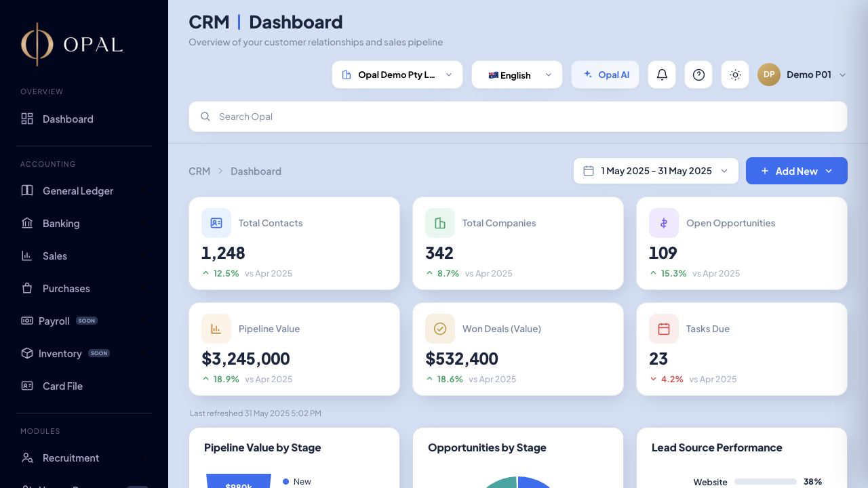Click the Banking building icon
Screen dimensions: 868x488
[27, 223]
